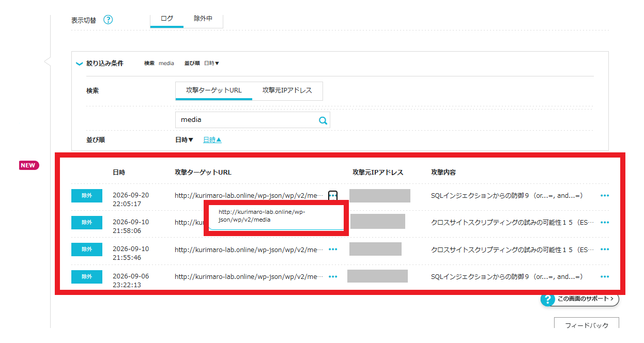Select the 攻撃ターゲットURL search tab
Image resolution: width=644 pixels, height=343 pixels.
pos(214,90)
